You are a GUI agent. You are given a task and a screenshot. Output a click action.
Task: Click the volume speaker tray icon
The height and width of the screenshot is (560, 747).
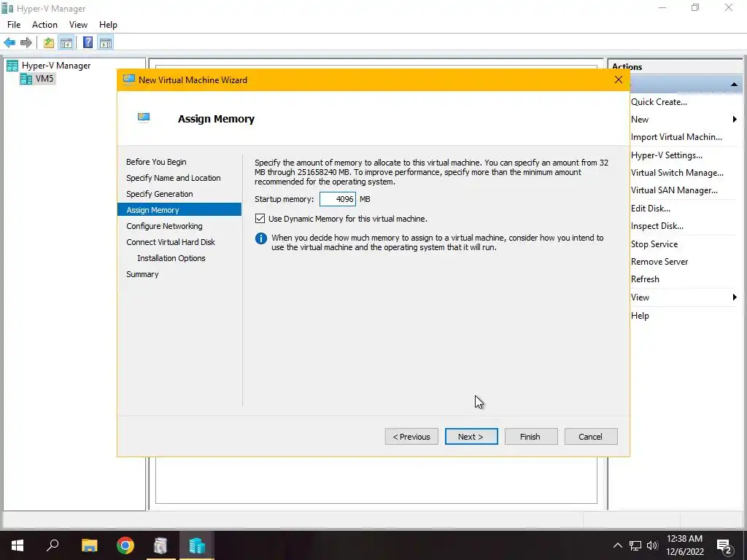tap(652, 545)
